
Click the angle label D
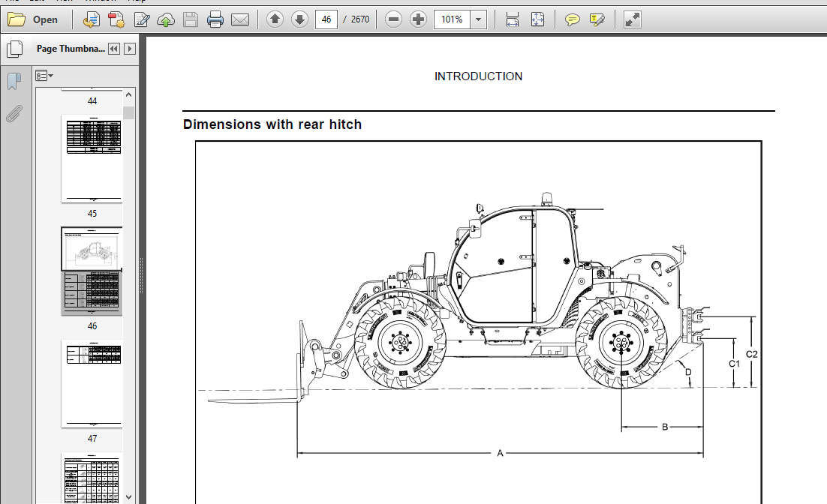coord(687,372)
